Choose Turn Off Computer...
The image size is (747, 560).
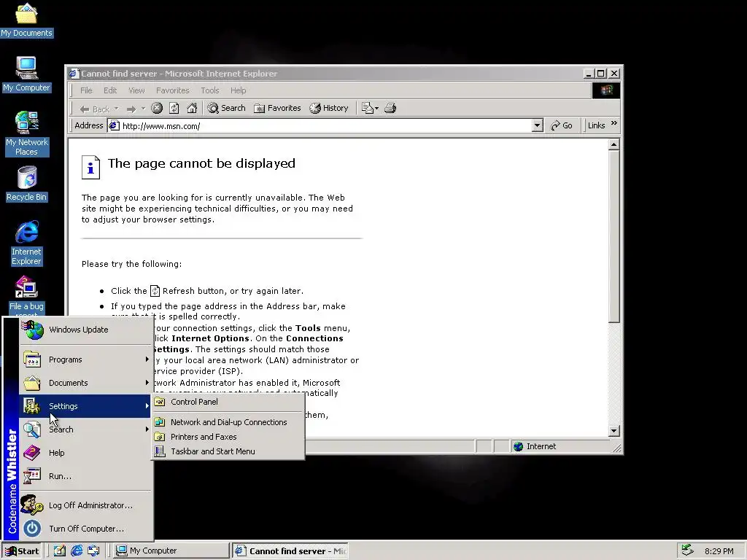coord(85,529)
